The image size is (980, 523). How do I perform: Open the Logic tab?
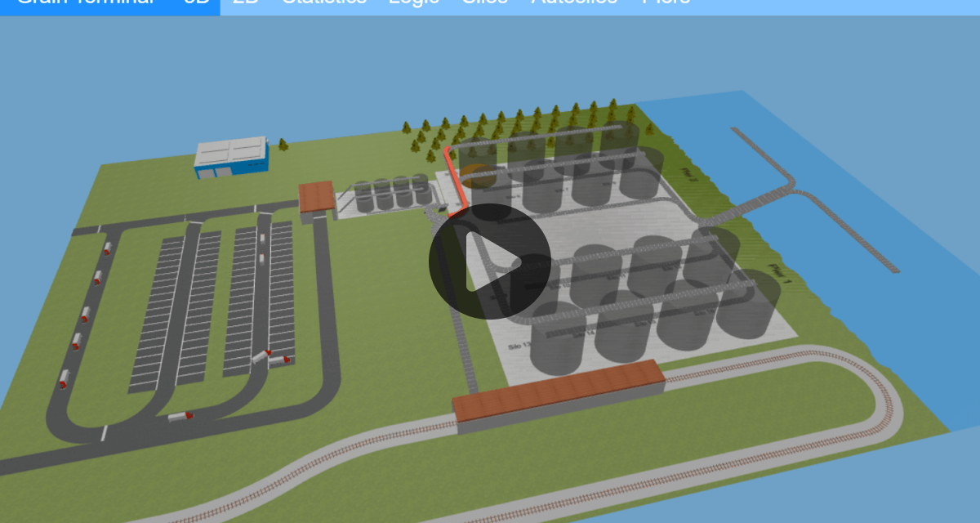coord(412,2)
